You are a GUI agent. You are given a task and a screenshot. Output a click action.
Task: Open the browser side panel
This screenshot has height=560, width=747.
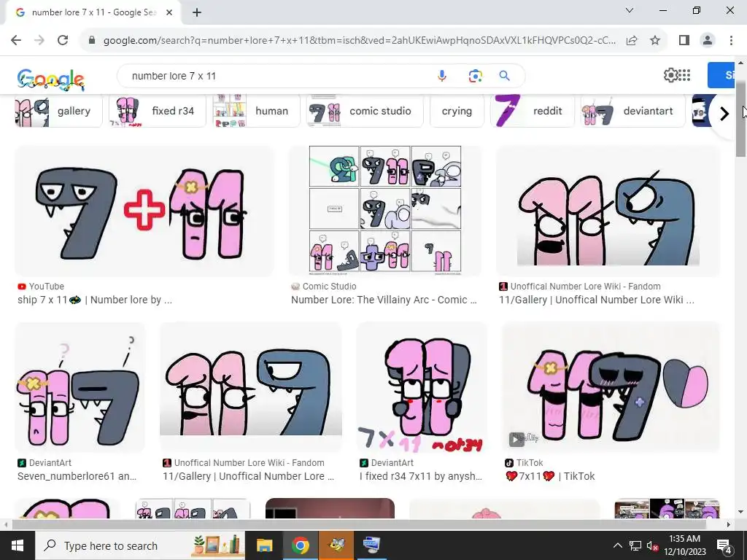coord(684,41)
